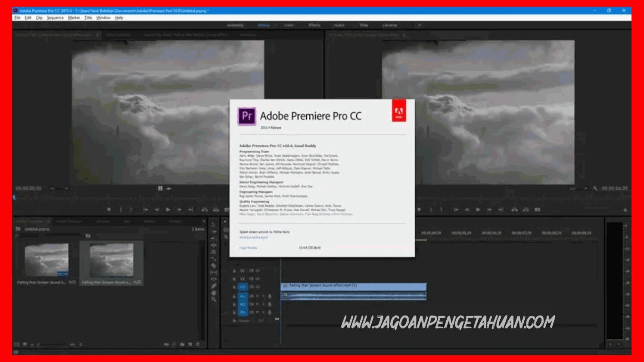The height and width of the screenshot is (362, 644).
Task: Switch to Color workspace tab
Action: (x=289, y=25)
